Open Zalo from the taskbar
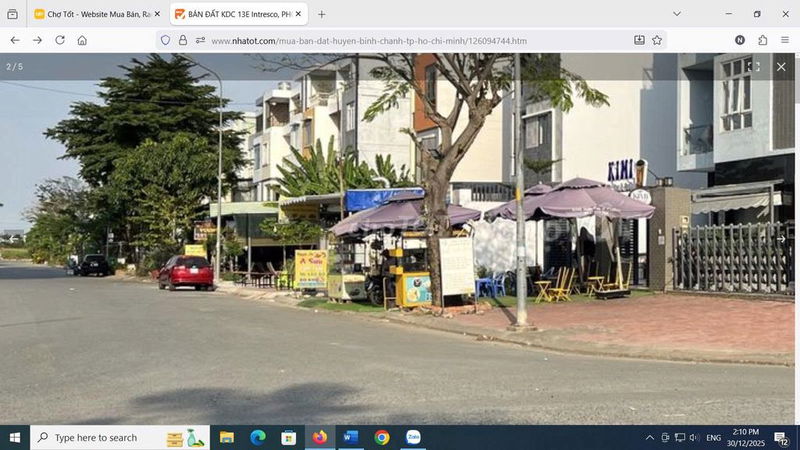Image resolution: width=800 pixels, height=450 pixels. click(413, 438)
